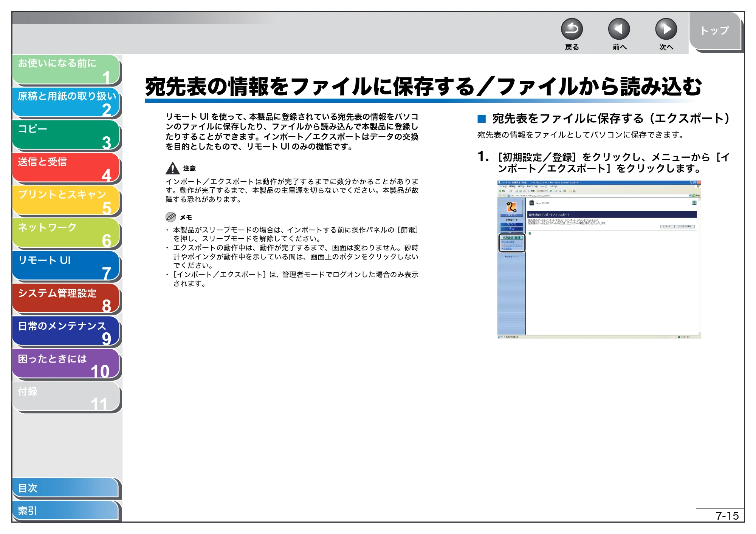Open chapter 4 送信と受信

66,168
